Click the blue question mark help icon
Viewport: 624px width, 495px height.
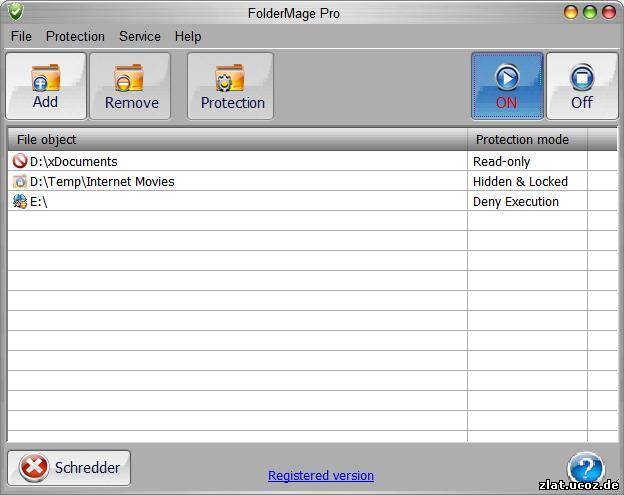tap(585, 468)
